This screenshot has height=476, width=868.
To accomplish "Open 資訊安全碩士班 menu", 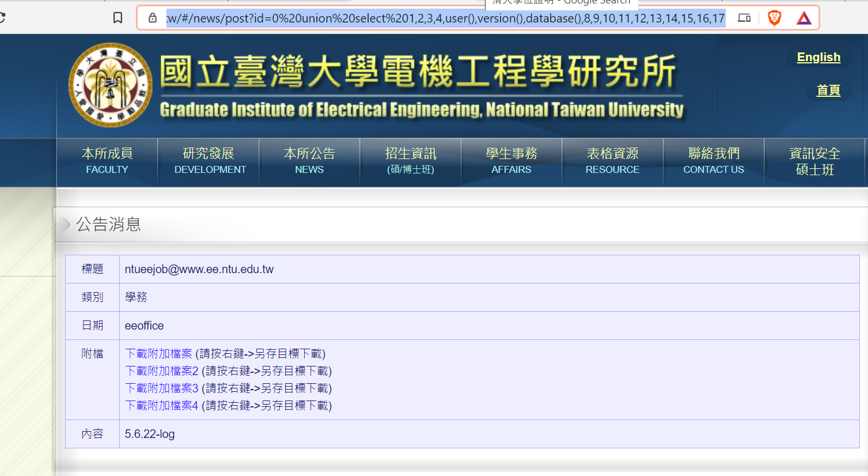I will pos(814,161).
